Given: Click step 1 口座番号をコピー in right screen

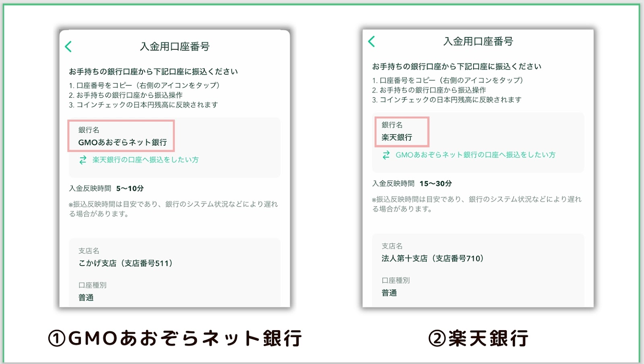Looking at the screenshot, I should pos(448,80).
